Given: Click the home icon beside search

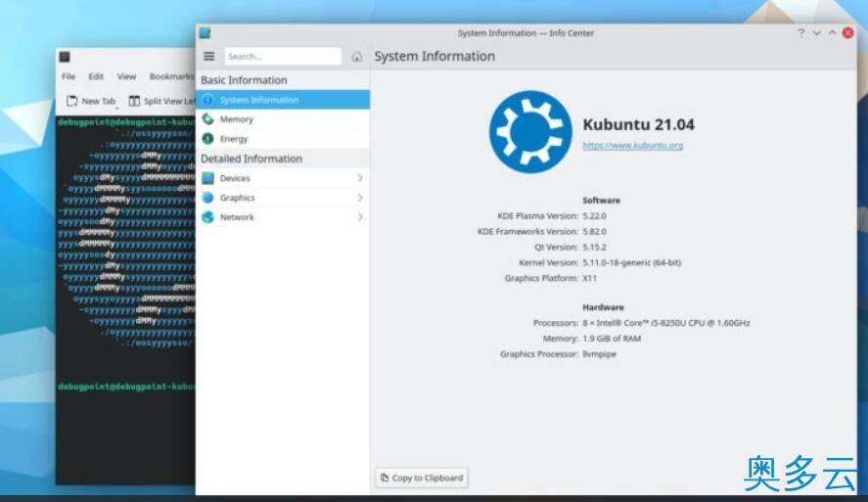Looking at the screenshot, I should pos(356,57).
